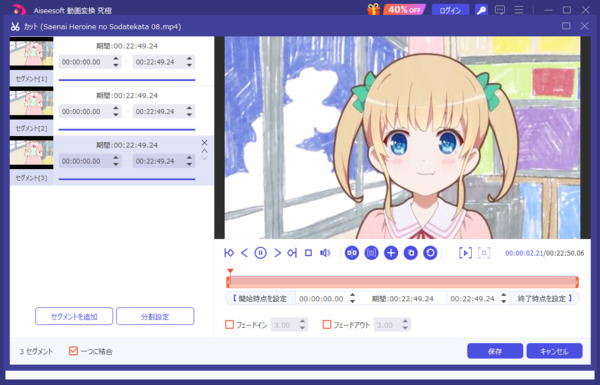Image resolution: width=600 pixels, height=385 pixels.
Task: Enable the フェードイン checkbox
Action: tap(230, 325)
